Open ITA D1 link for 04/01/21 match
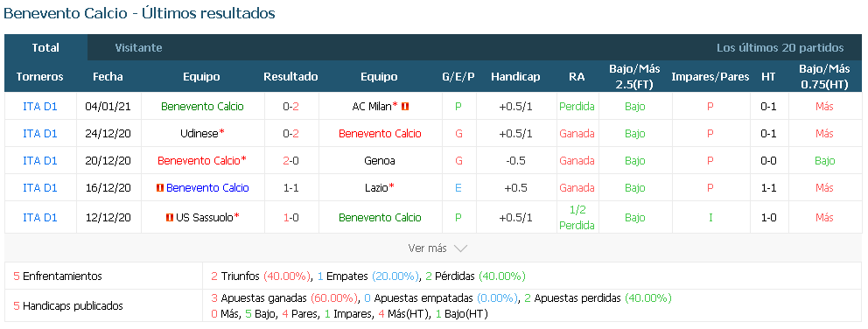This screenshot has height=329, width=868. click(x=40, y=107)
